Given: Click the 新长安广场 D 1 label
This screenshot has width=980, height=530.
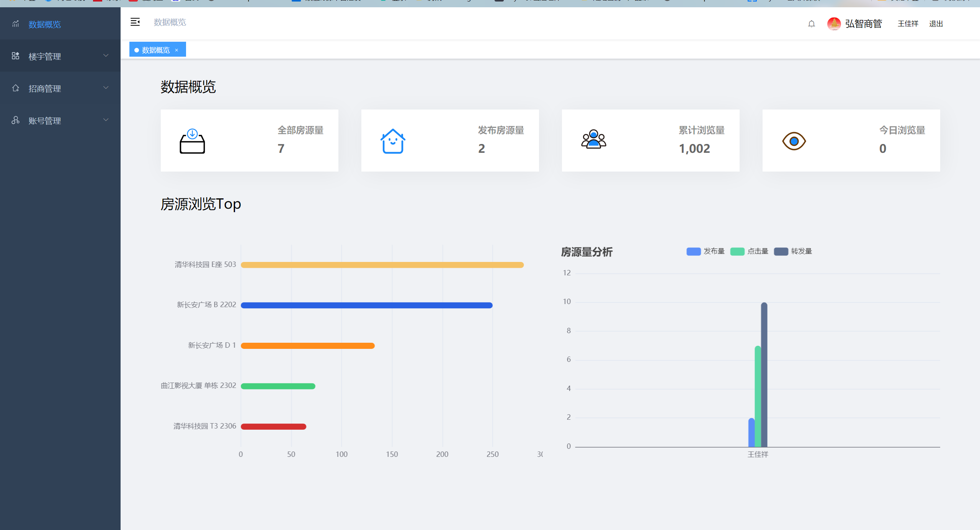Looking at the screenshot, I should point(212,345).
